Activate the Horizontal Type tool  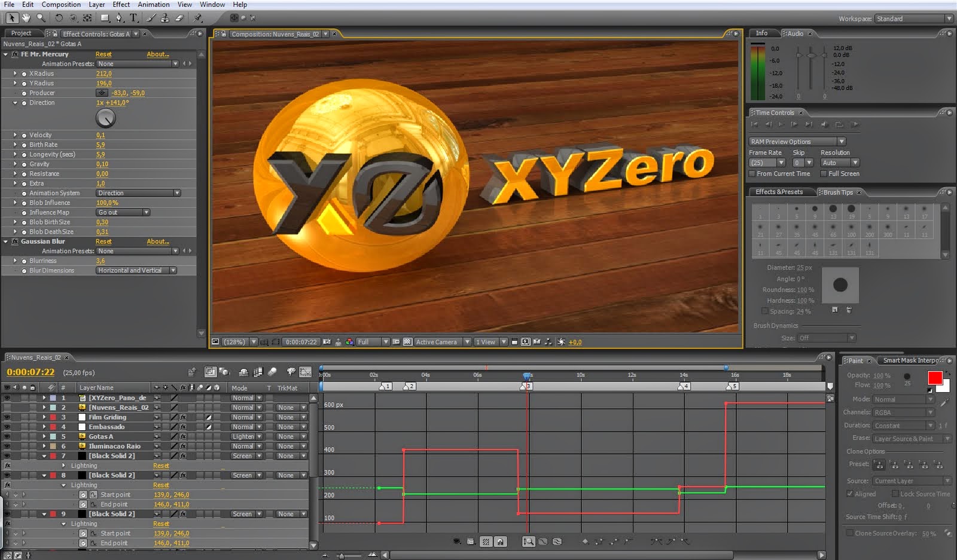pos(134,17)
